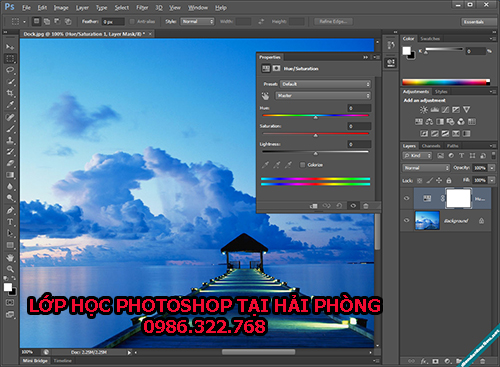
Task: Open the File menu
Action: coord(26,8)
